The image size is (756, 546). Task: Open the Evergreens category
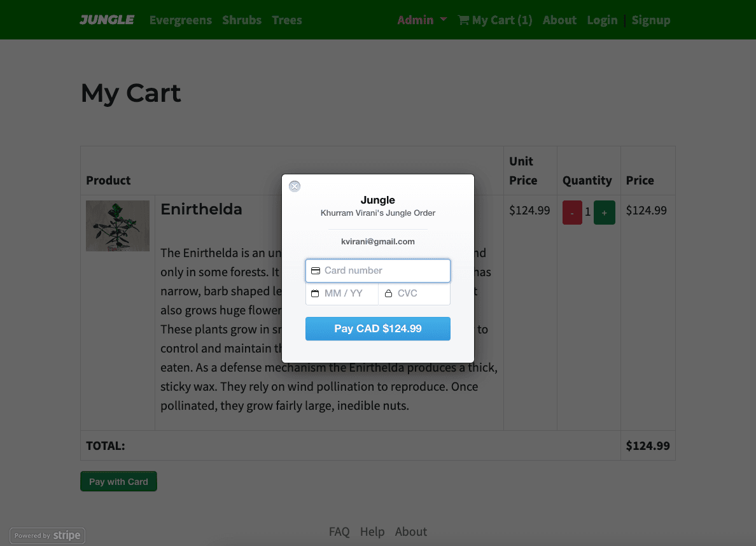(x=181, y=20)
